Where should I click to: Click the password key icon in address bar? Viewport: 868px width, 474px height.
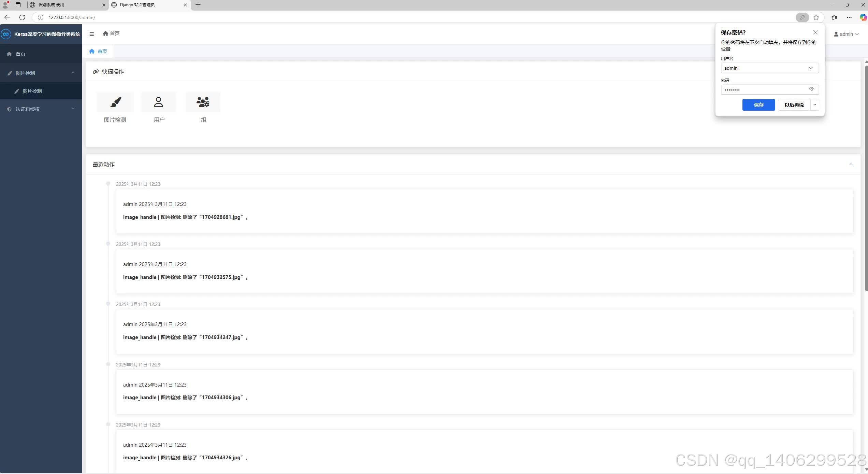[x=802, y=17]
